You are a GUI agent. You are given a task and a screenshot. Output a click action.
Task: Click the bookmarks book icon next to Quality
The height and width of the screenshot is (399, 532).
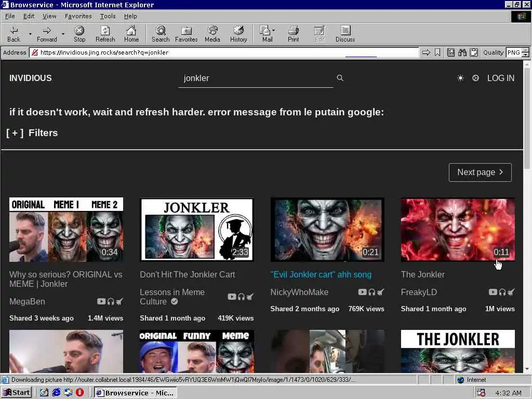tap(450, 52)
